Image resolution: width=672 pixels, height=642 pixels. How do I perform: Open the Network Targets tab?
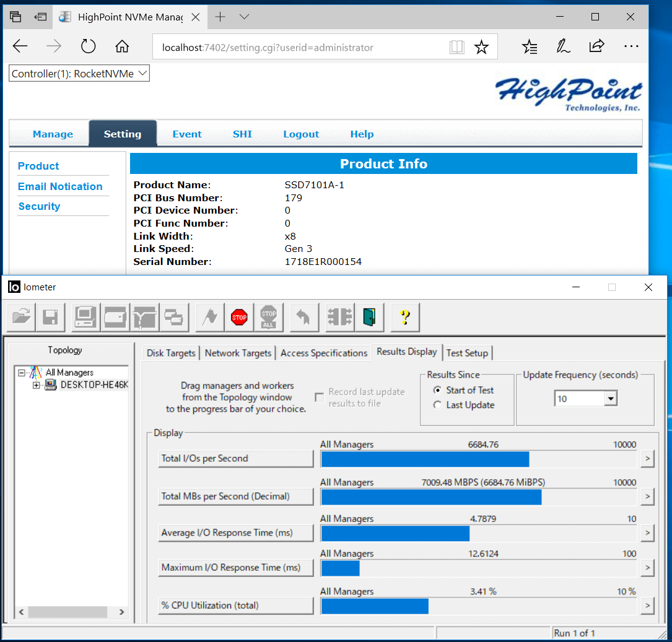(x=238, y=353)
